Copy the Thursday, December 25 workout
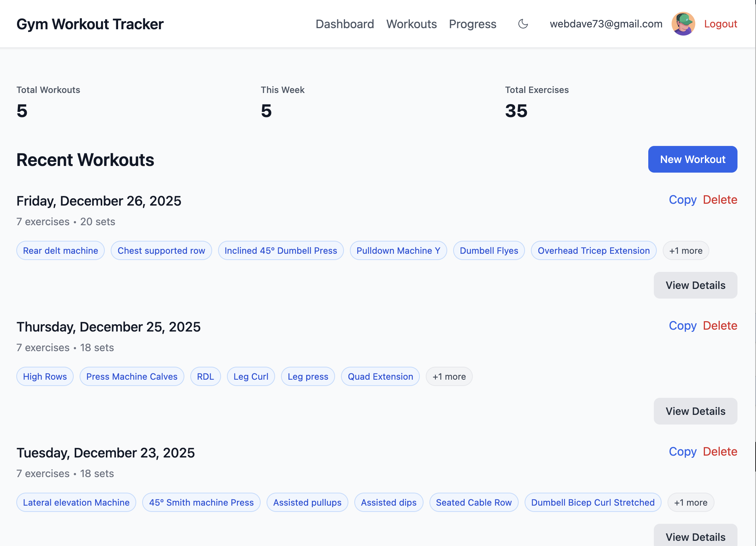The image size is (756, 546). 682,326
